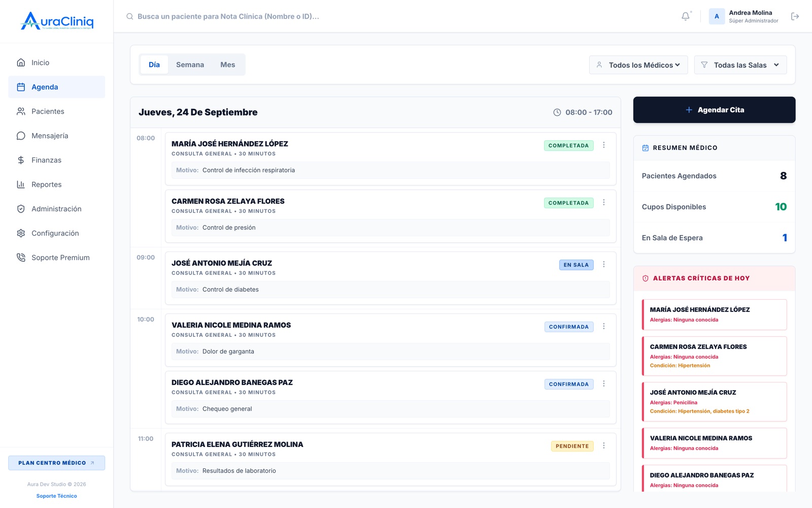The width and height of the screenshot is (812, 508).
Task: Click the Reportes bar chart icon
Action: 21,184
